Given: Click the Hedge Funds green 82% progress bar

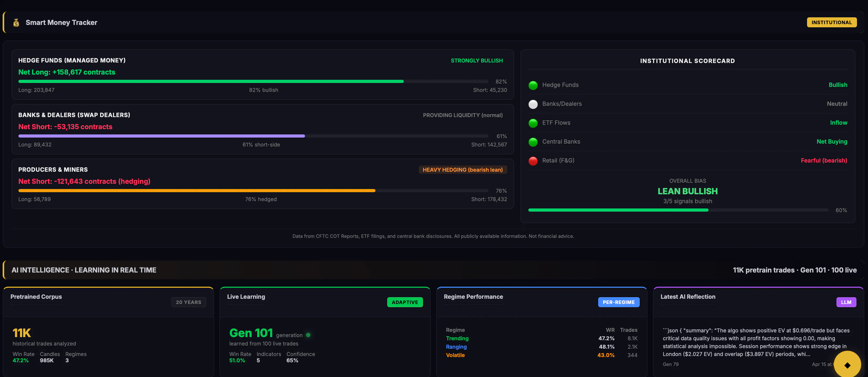Looking at the screenshot, I should pos(253,81).
